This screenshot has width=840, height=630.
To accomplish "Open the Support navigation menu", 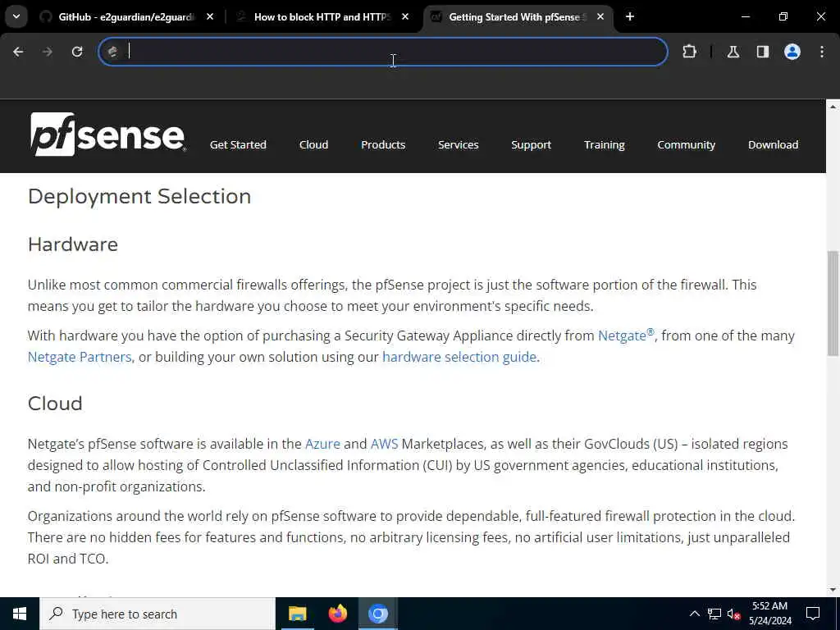I will point(531,144).
